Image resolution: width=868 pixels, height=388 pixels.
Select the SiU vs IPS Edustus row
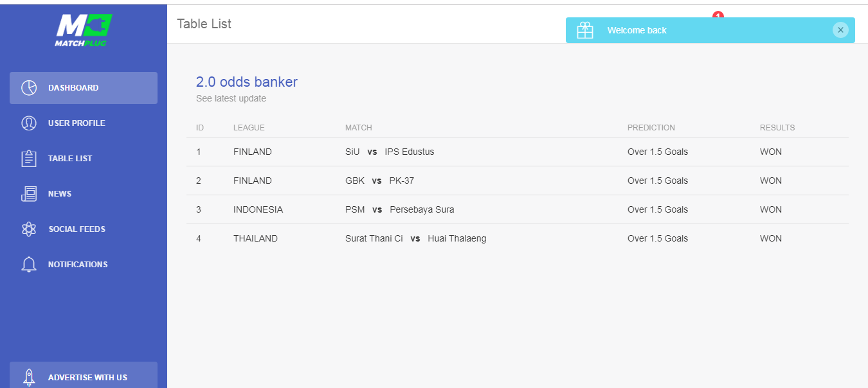390,152
